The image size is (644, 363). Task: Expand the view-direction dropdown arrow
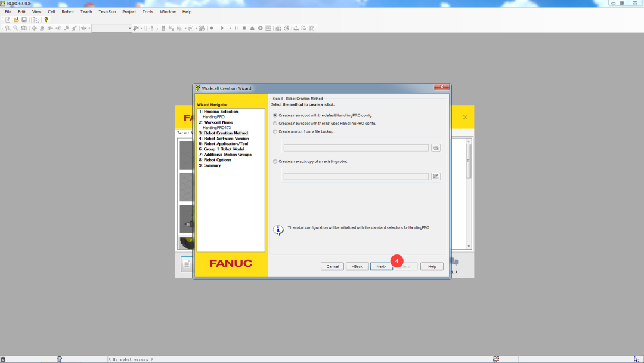pos(89,29)
